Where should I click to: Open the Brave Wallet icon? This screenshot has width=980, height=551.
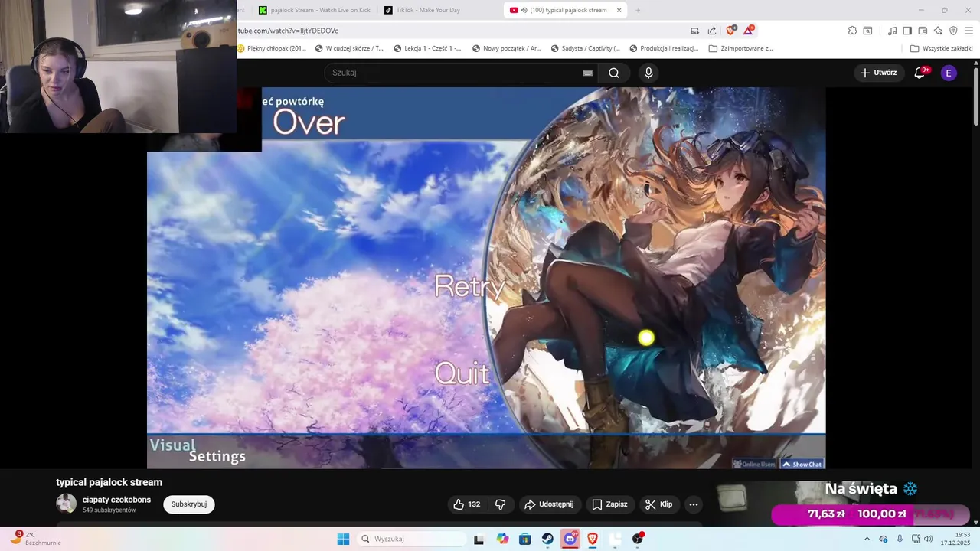(923, 31)
